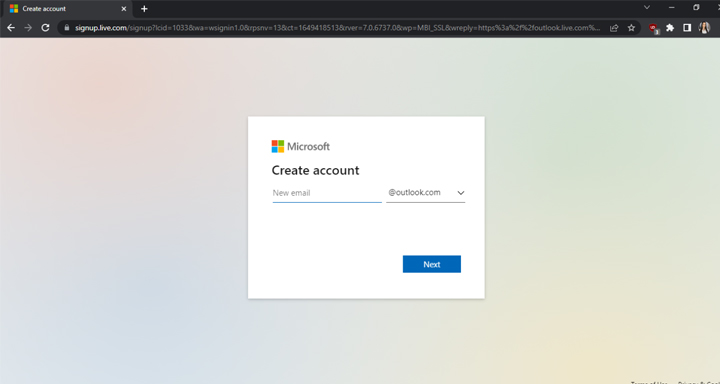Toggle the browser side panel icon
This screenshot has width=720, height=384.
click(x=687, y=28)
